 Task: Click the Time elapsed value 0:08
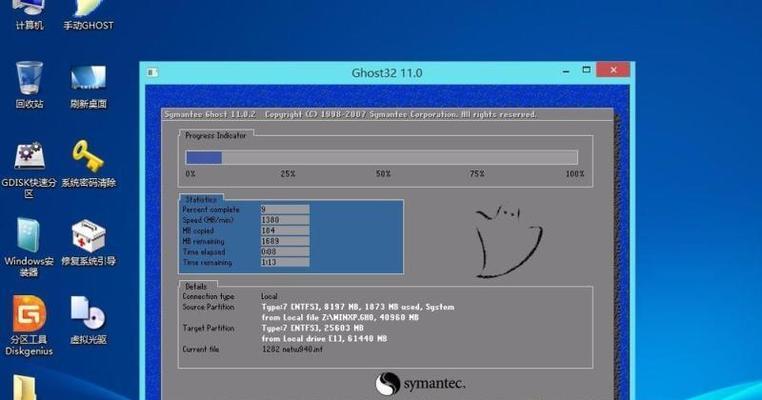tap(285, 252)
